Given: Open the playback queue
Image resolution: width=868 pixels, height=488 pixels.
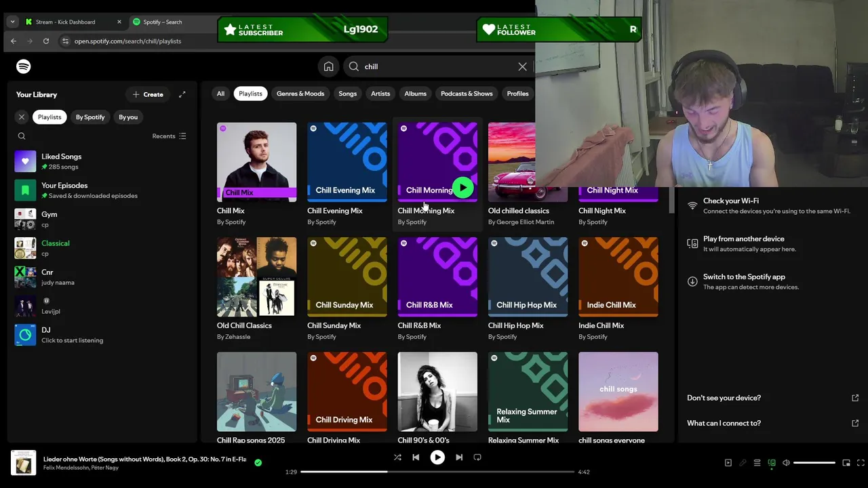Looking at the screenshot, I should point(757,463).
